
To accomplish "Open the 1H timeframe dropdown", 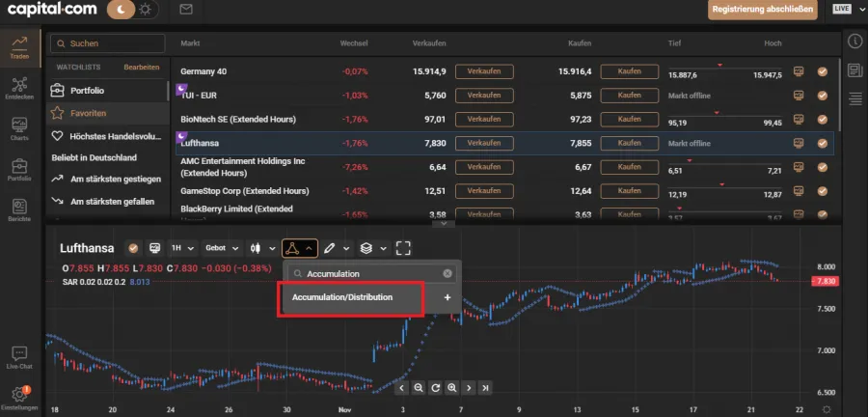I will click(x=182, y=248).
